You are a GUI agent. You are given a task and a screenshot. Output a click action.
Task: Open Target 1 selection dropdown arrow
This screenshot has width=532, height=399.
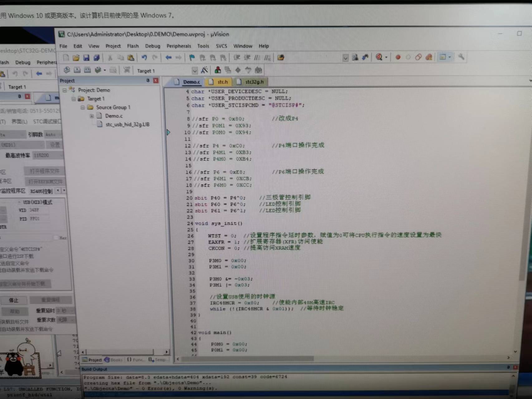pos(195,71)
